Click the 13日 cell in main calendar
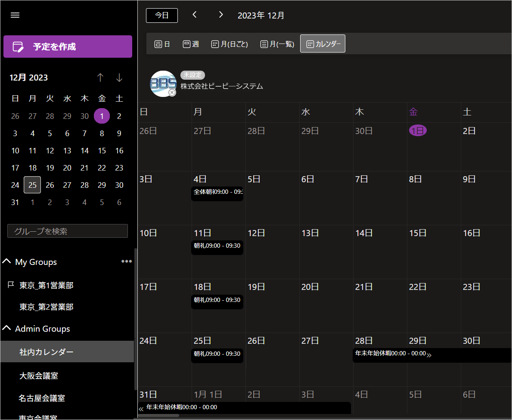This screenshot has width=512, height=420. point(326,252)
